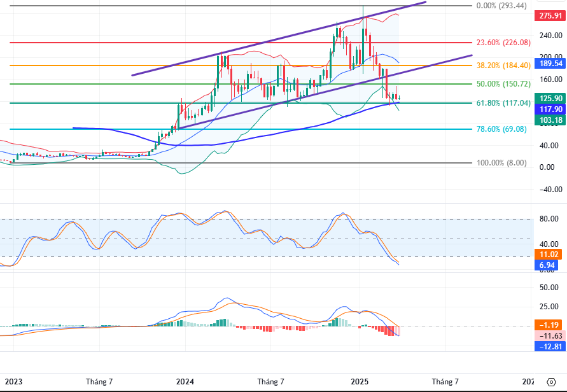Click the orange -1.19 MACD value label
567x392 pixels.
point(550,325)
